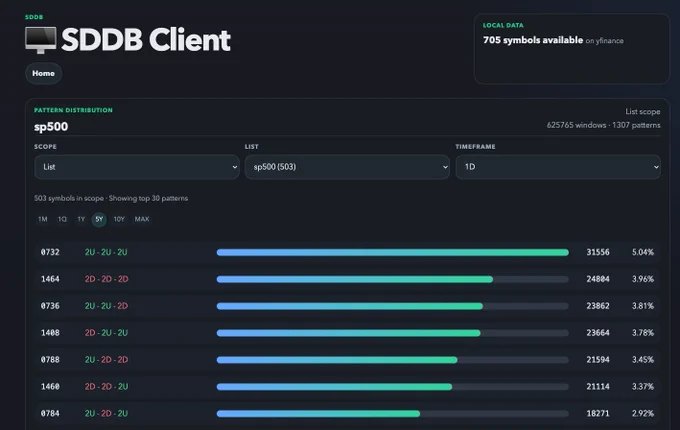
Task: Click the 2D - 2D - 2D pattern label
Action: pos(106,279)
